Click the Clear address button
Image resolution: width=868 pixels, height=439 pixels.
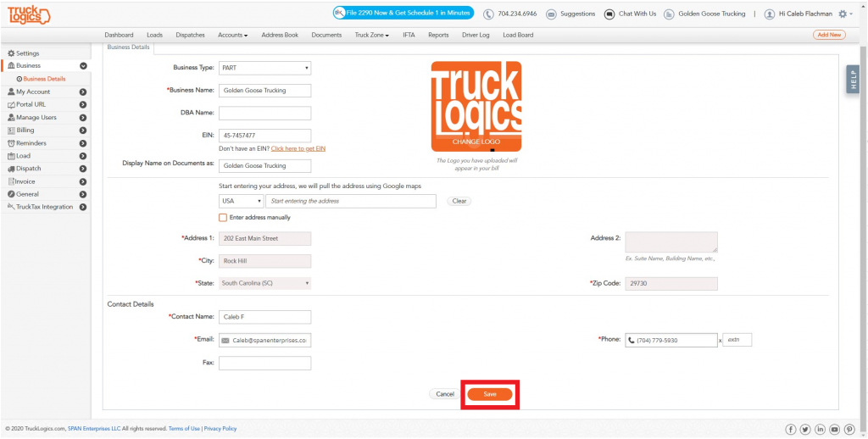[459, 201]
